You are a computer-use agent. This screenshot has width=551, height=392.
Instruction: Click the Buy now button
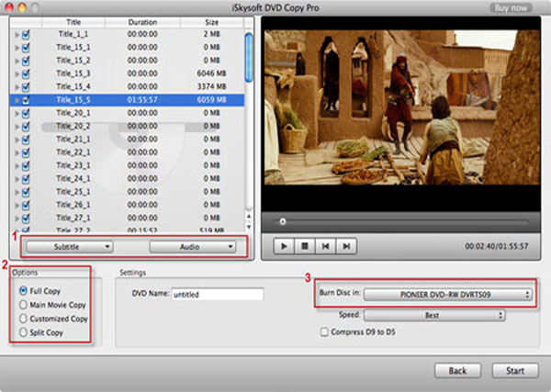[511, 7]
